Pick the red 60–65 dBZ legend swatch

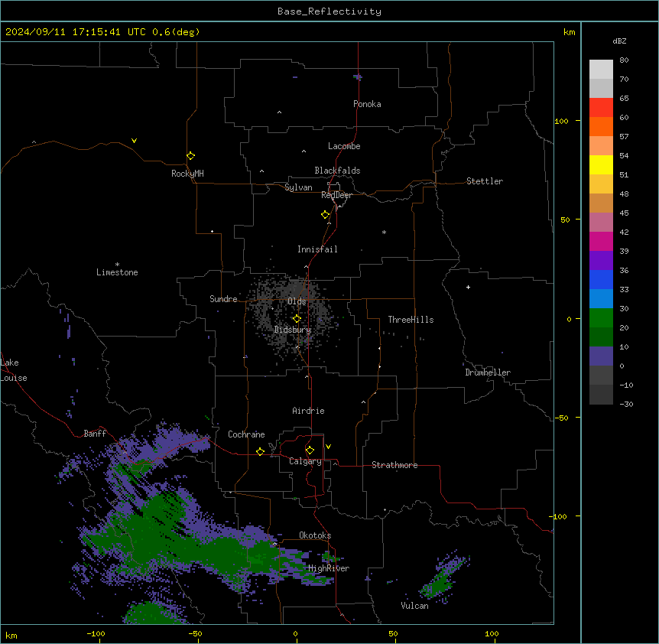(x=601, y=108)
